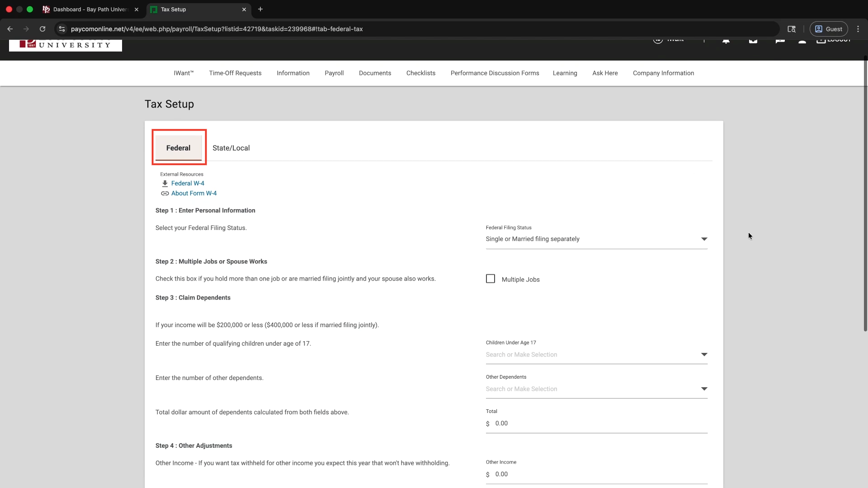The image size is (868, 488).
Task: Click the Guest profile button
Action: (829, 29)
